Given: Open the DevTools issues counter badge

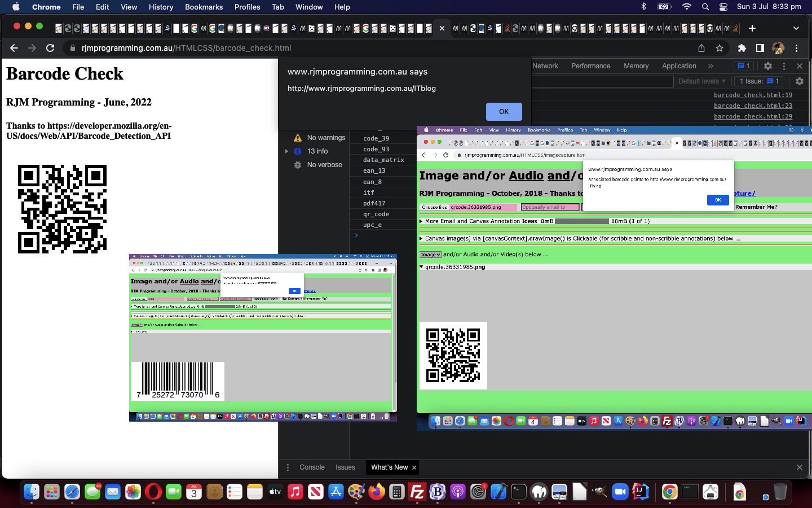Looking at the screenshot, I should click(744, 66).
